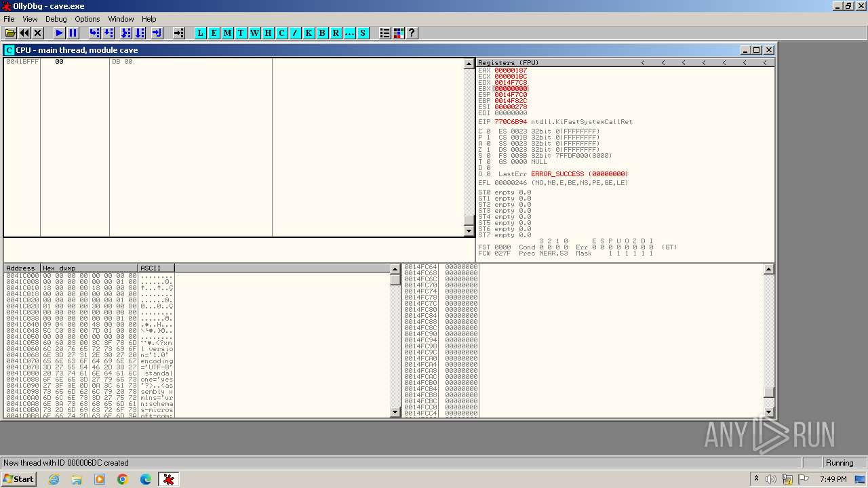The width and height of the screenshot is (868, 488).
Task: Select OllyDbg taskbar button
Action: pyautogui.click(x=169, y=479)
